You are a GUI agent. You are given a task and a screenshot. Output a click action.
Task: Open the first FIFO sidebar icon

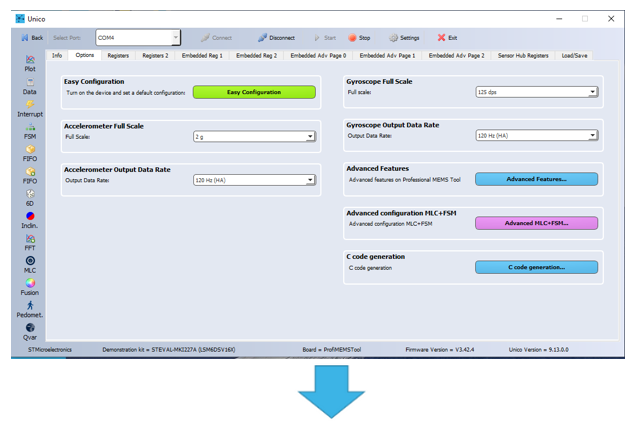tap(30, 153)
